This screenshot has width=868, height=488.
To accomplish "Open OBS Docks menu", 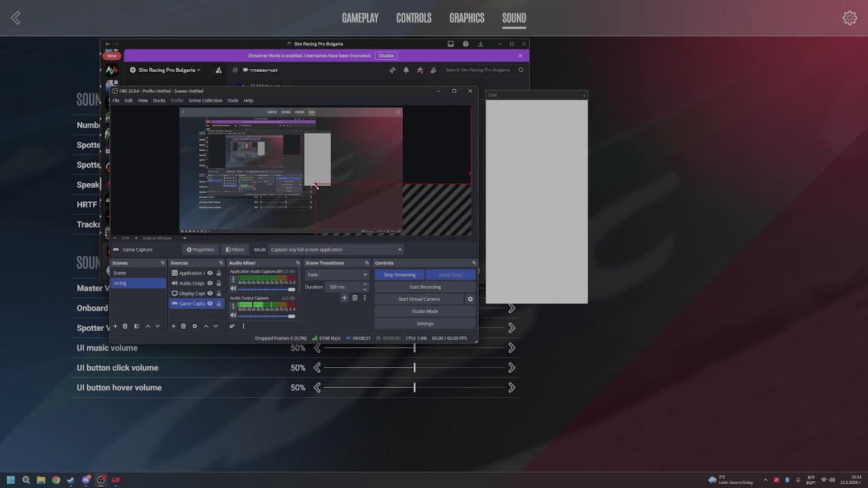I will 159,100.
